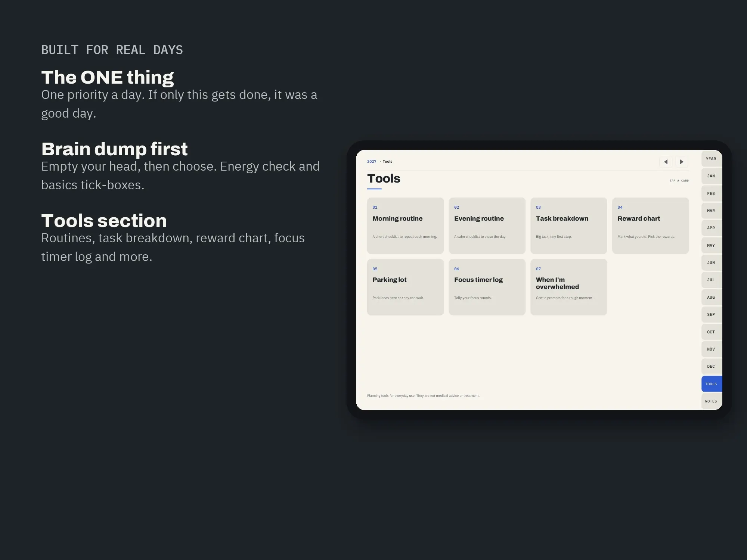
Task: Click the 'Brain dump first' heading
Action: coord(114,149)
